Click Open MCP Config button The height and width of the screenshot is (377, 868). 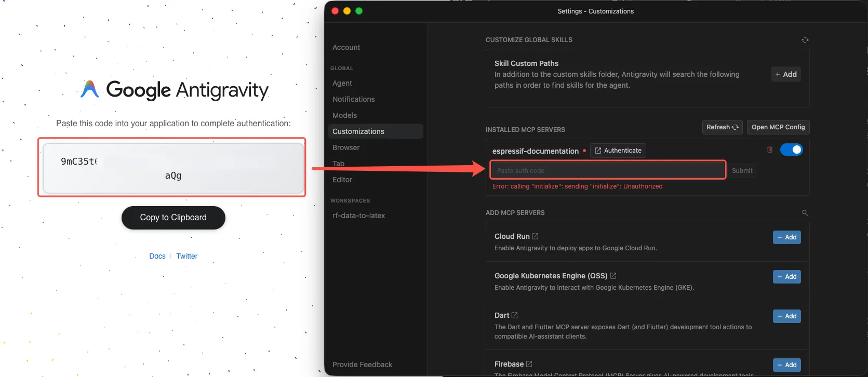pos(778,127)
